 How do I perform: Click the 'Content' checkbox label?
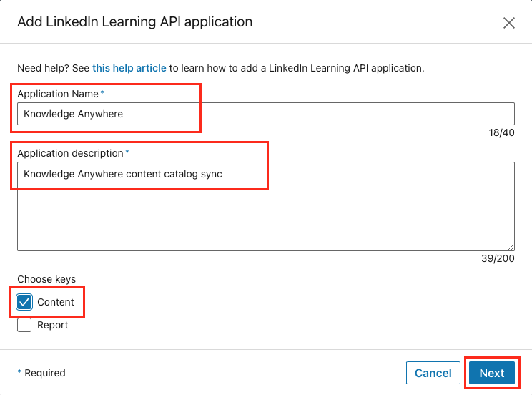pyautogui.click(x=56, y=302)
